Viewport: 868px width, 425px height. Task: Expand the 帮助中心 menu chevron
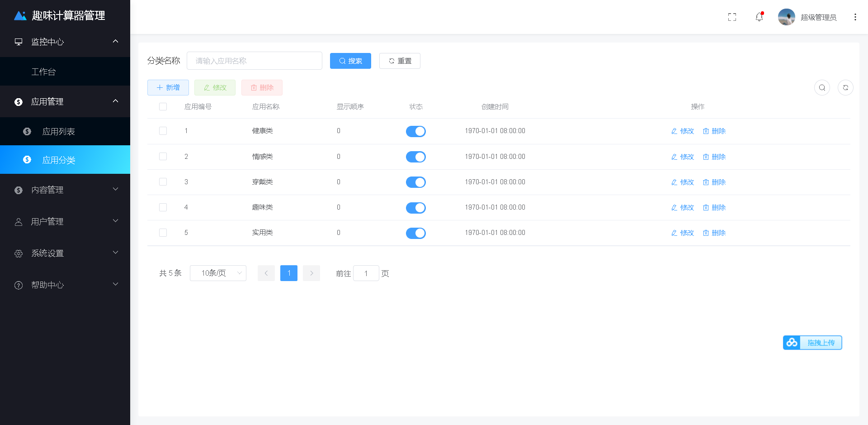tap(116, 284)
